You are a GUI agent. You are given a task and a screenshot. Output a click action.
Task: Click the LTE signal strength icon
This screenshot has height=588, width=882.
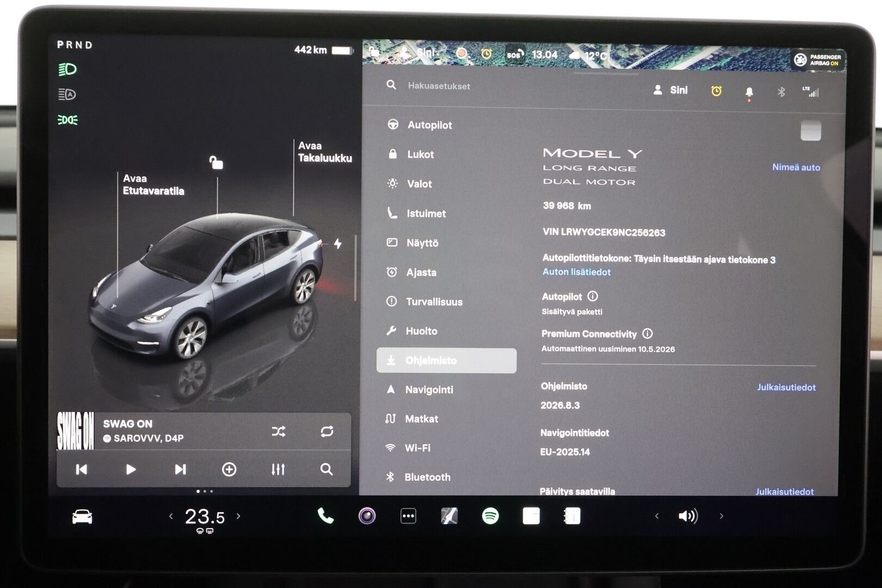point(811,91)
